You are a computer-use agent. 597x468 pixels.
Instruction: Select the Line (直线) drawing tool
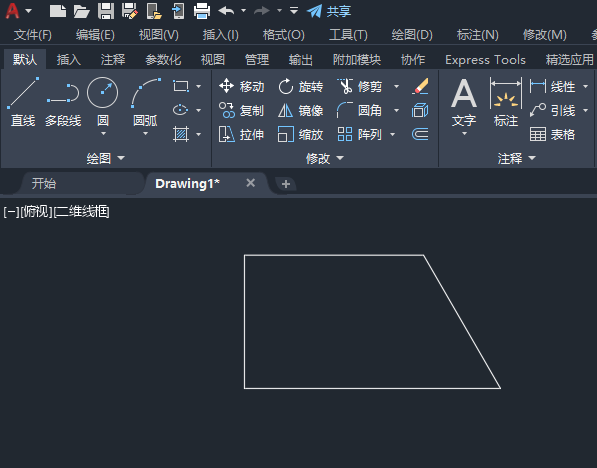pyautogui.click(x=23, y=102)
